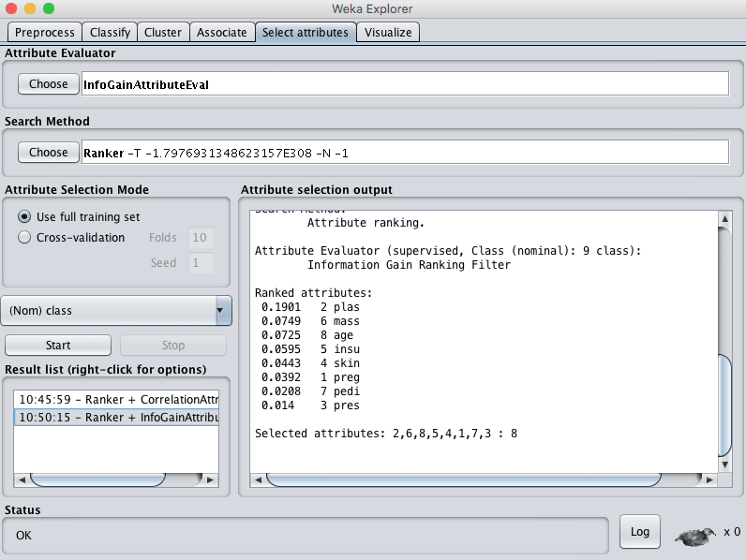The width and height of the screenshot is (746, 560).
Task: Click the output scroll left arrow
Action: coord(258,479)
